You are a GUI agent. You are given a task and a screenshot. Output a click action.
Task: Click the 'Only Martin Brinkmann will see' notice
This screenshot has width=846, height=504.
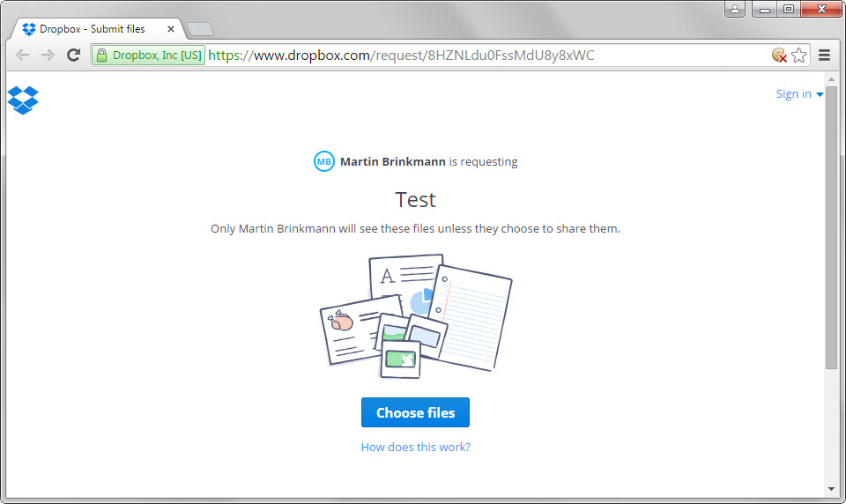415,228
